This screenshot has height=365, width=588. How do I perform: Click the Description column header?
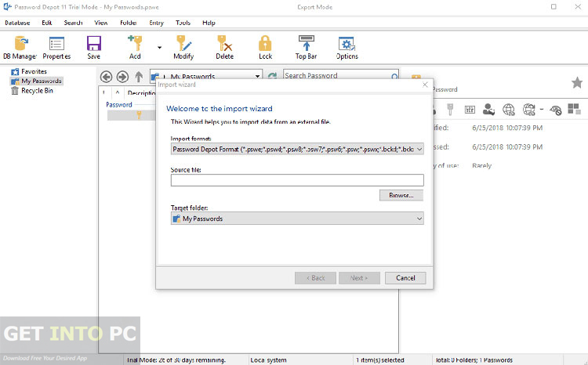(x=140, y=92)
